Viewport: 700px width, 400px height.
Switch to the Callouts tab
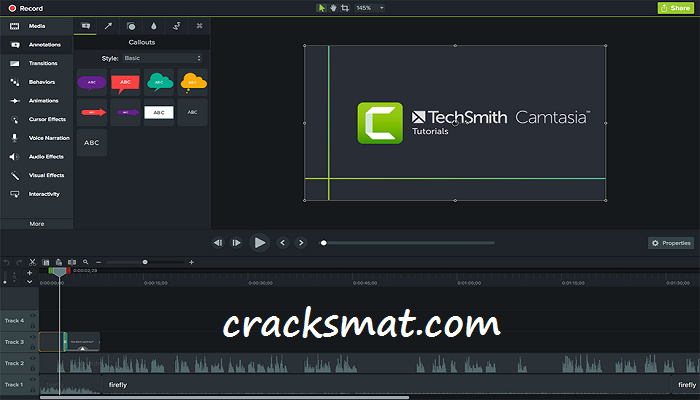click(x=85, y=26)
